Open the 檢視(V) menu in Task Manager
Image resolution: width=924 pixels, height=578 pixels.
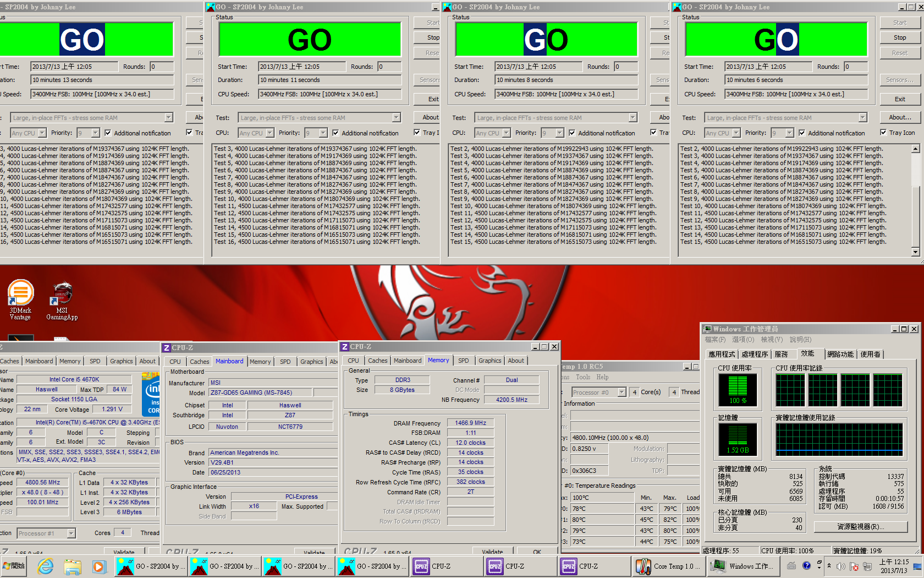tap(771, 340)
